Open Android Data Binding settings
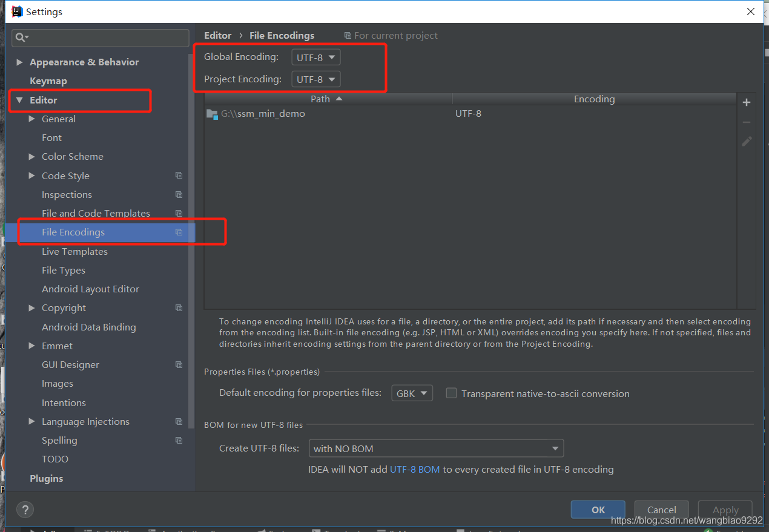This screenshot has height=532, width=769. [89, 327]
